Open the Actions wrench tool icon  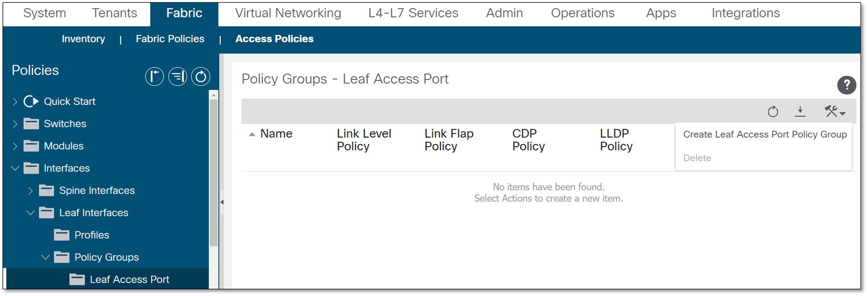click(832, 111)
